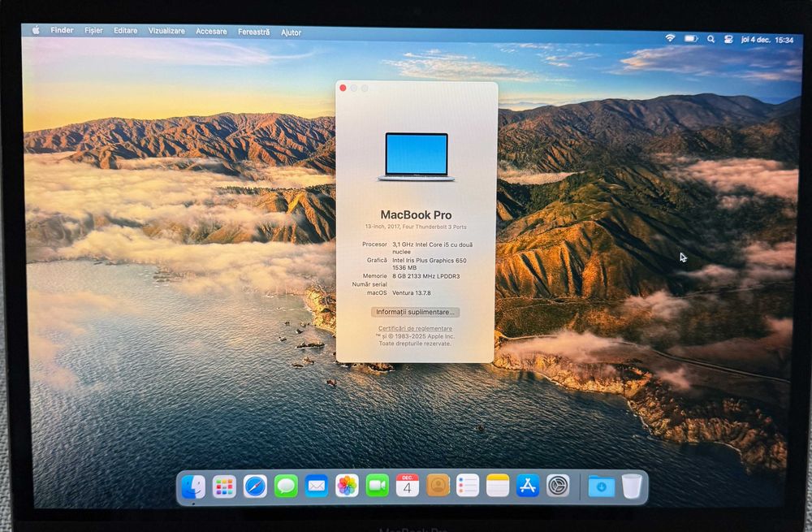This screenshot has height=532, width=812.
Task: Click Intel Iris Plus Graphics 650 text
Action: [430, 261]
